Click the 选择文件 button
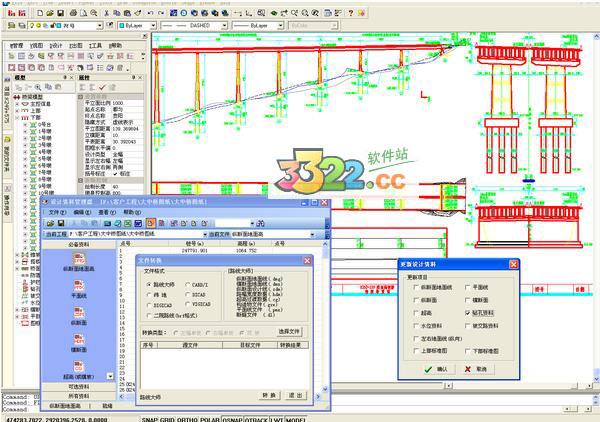 pyautogui.click(x=288, y=330)
